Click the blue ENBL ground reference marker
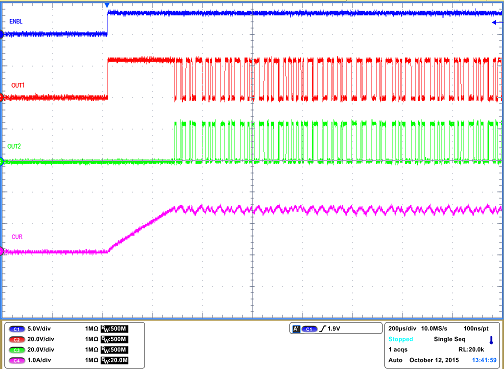504x369 pixels. [x=1, y=34]
